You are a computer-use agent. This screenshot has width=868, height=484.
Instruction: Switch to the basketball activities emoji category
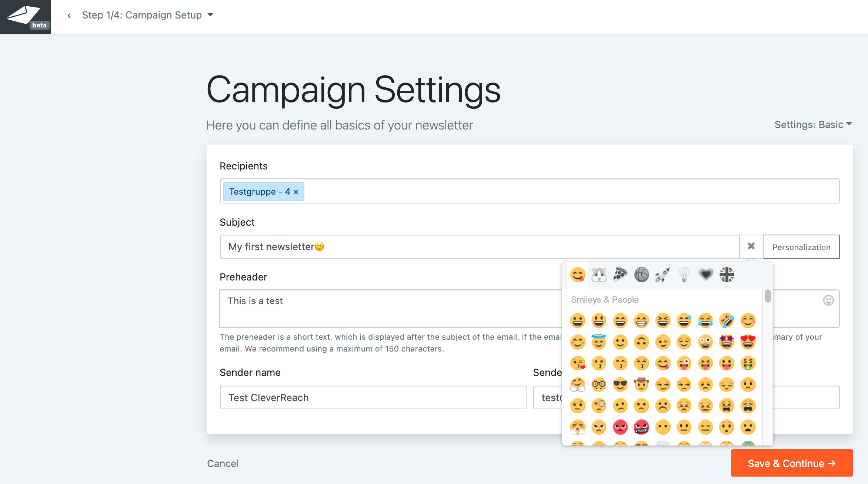641,275
